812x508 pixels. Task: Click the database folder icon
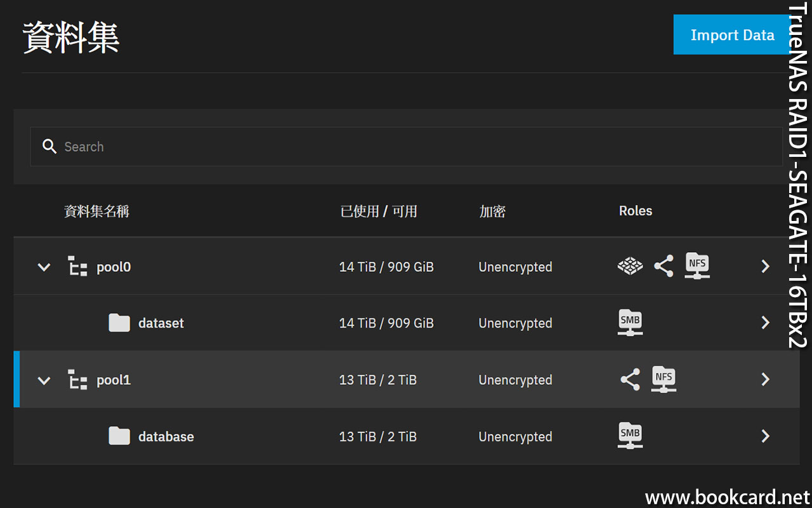(119, 436)
